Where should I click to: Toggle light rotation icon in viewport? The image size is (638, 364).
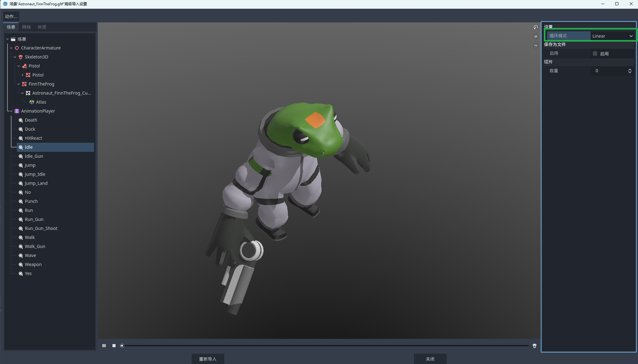pyautogui.click(x=536, y=27)
